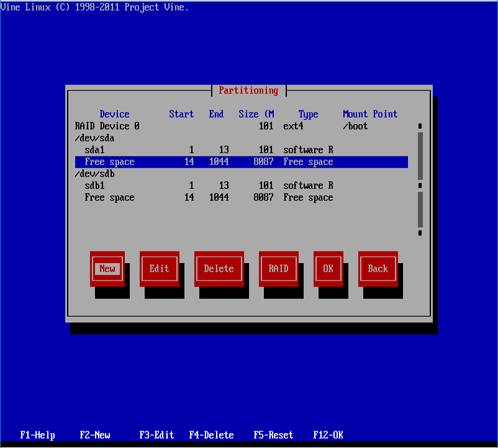
Task: Select the RAID Device 0 row
Action: (x=242, y=127)
